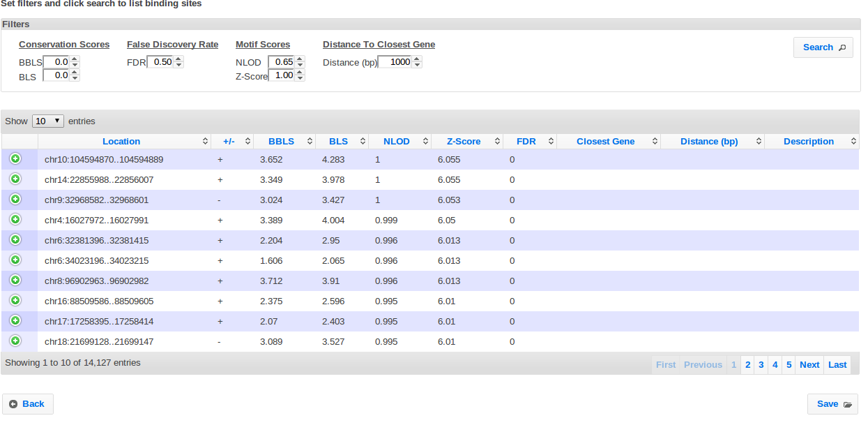This screenshot has width=868, height=425.
Task: Click into the BBLS value field
Action: (56, 62)
